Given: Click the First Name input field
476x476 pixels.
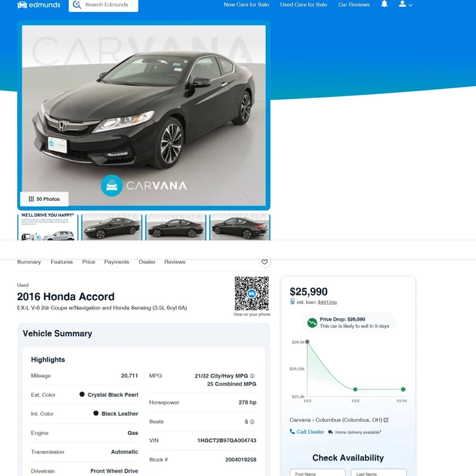Looking at the screenshot, I should click(x=317, y=473).
